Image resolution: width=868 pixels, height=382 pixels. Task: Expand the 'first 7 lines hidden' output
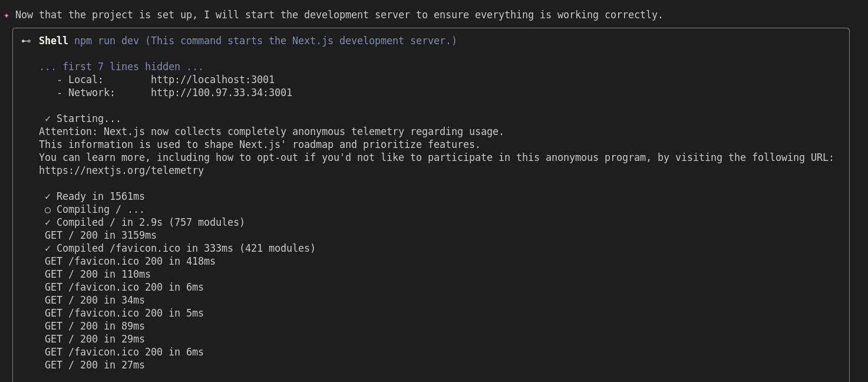(x=121, y=67)
